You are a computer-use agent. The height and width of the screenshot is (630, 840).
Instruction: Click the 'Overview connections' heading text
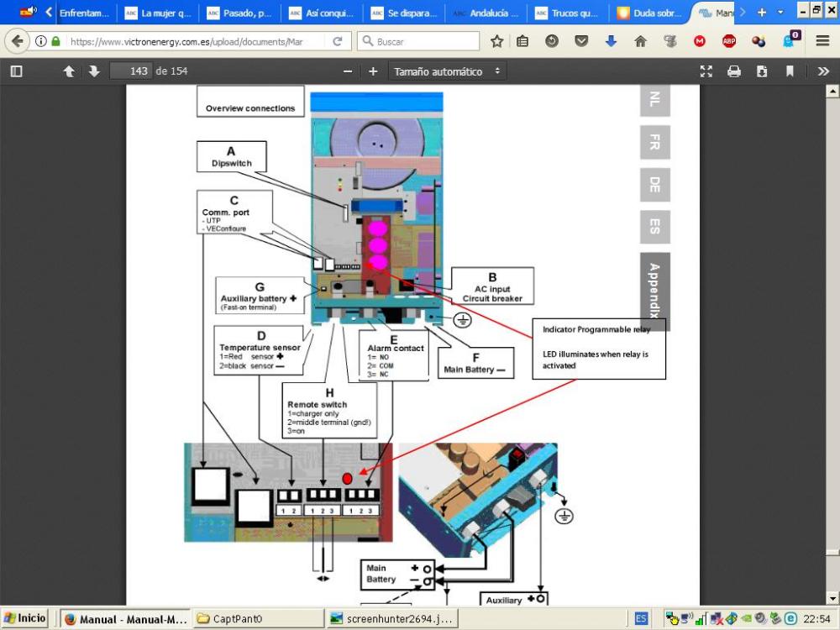click(250, 108)
